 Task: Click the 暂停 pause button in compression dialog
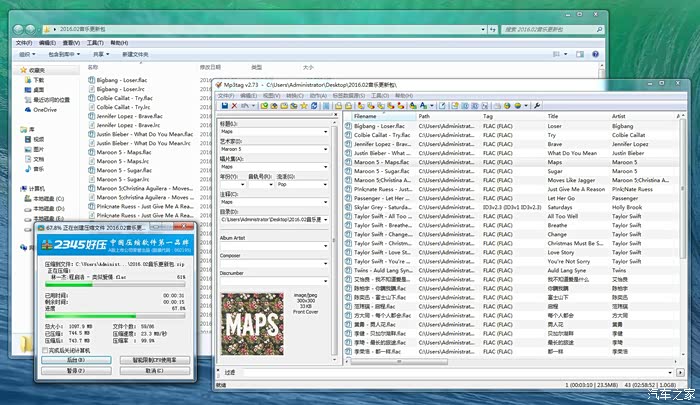[x=74, y=370]
